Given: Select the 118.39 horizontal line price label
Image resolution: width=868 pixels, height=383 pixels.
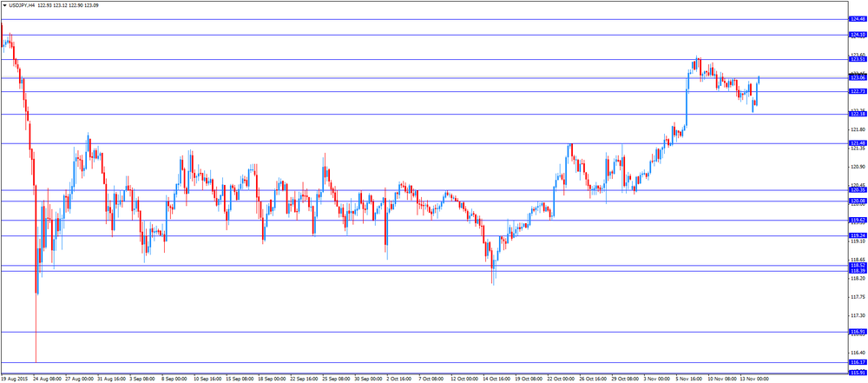Looking at the screenshot, I should pos(858,271).
